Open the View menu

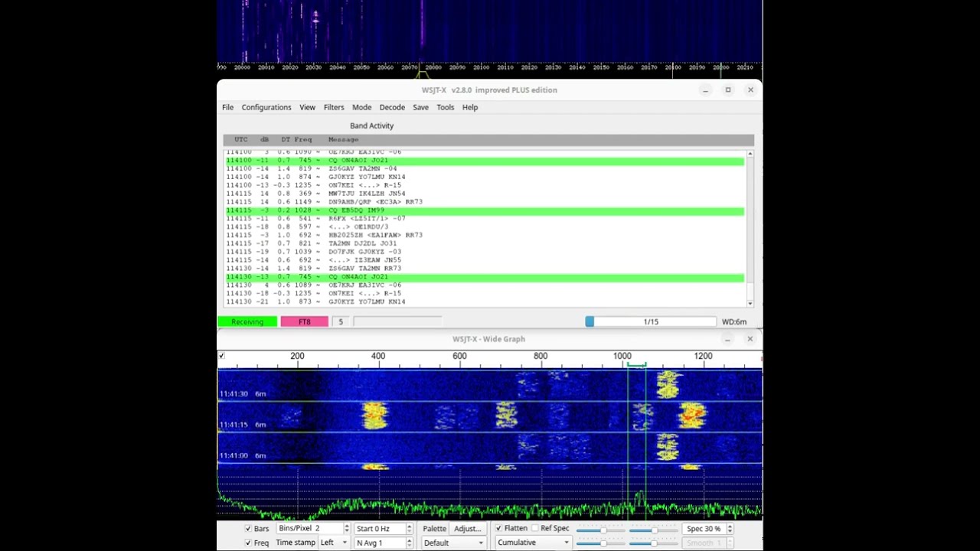pyautogui.click(x=307, y=107)
